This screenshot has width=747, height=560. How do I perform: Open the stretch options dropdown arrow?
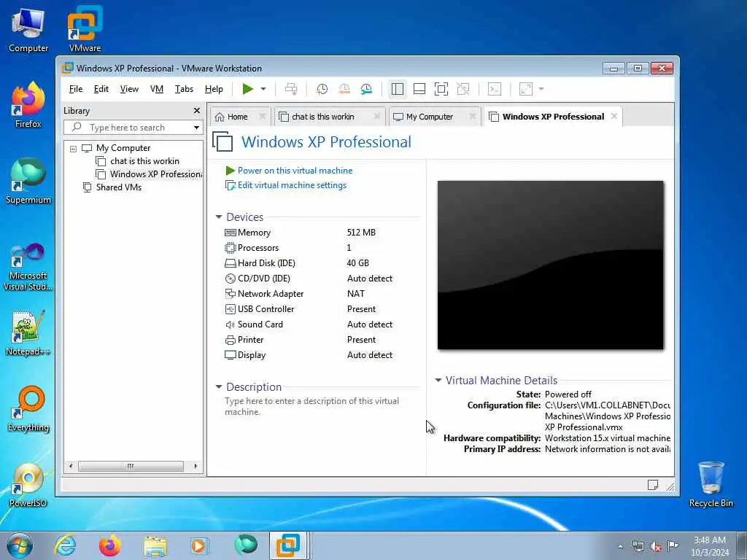tap(541, 89)
